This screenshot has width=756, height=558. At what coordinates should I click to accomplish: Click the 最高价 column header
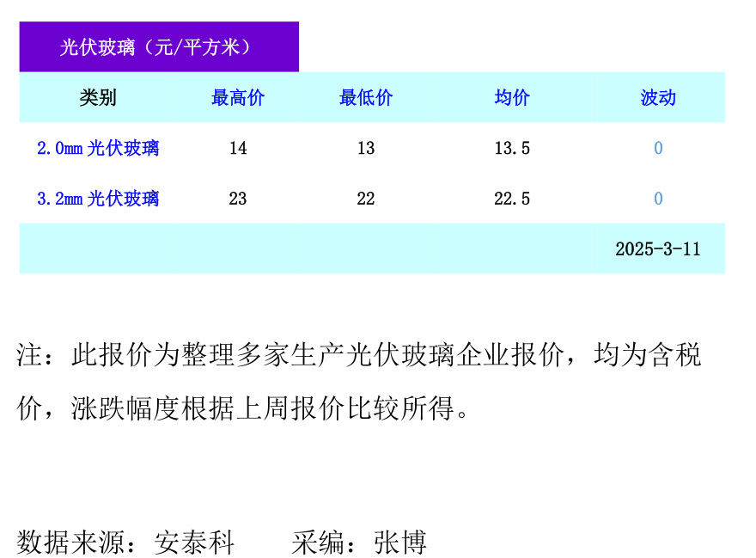pyautogui.click(x=238, y=97)
